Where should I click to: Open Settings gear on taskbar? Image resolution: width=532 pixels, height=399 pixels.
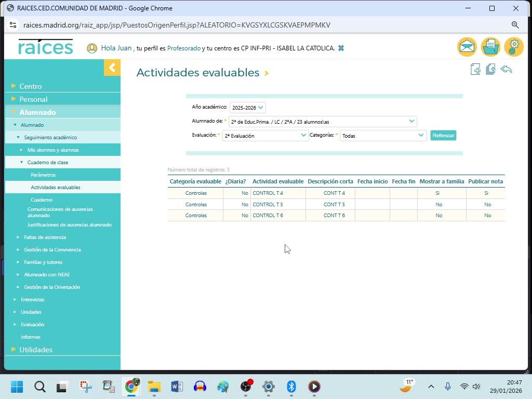pos(269,387)
